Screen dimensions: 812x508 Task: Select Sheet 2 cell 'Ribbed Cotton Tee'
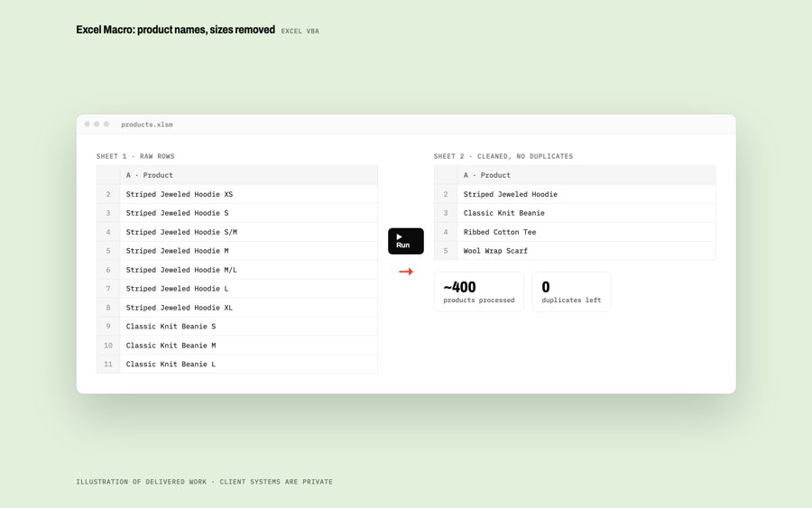tap(586, 232)
